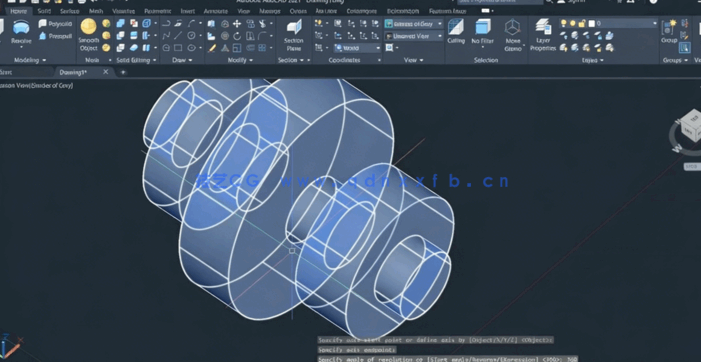The width and height of the screenshot is (701, 362).
Task: Select the solid Intersect tool
Action: pos(120,47)
